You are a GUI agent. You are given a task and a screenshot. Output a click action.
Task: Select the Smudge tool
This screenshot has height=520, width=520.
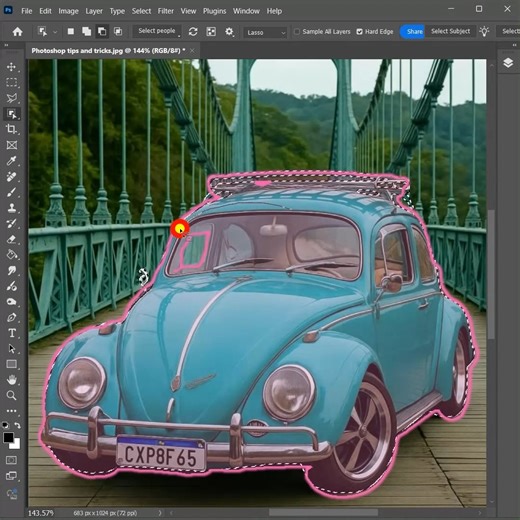click(x=11, y=271)
